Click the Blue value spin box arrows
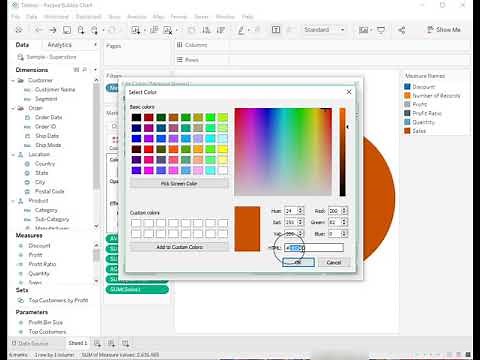 [345, 234]
